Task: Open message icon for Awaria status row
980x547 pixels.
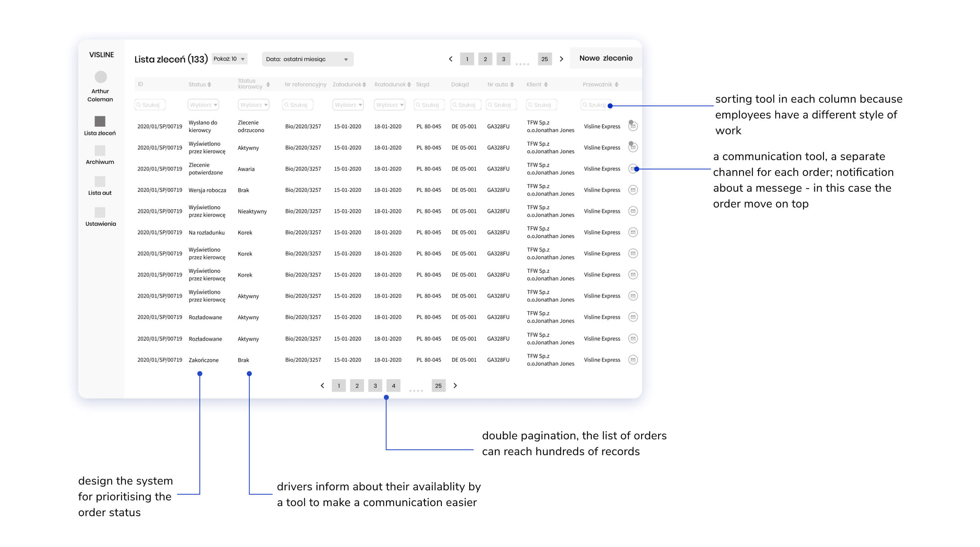Action: pos(633,169)
